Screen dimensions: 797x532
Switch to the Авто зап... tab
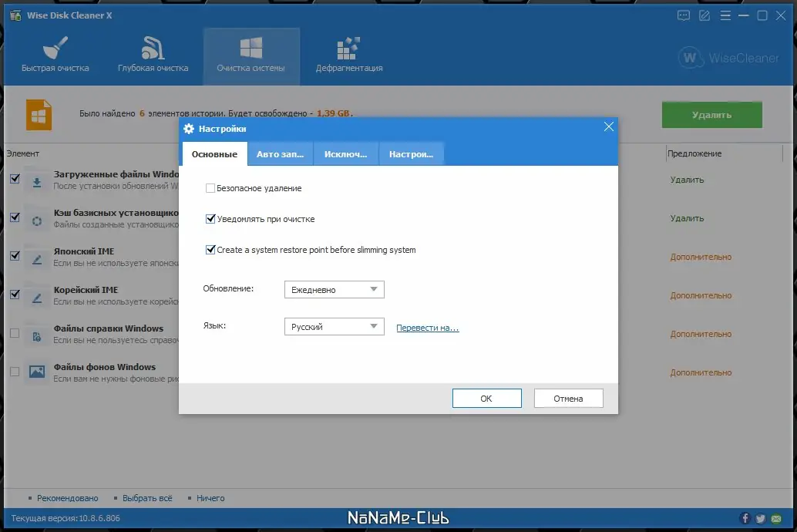(280, 154)
